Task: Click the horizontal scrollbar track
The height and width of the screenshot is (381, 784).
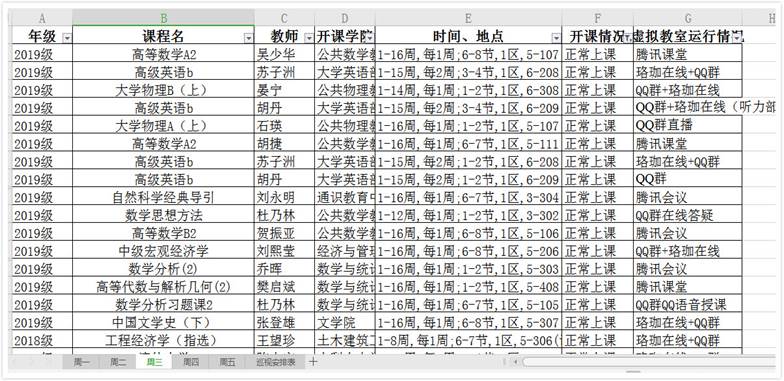Action: [650, 362]
